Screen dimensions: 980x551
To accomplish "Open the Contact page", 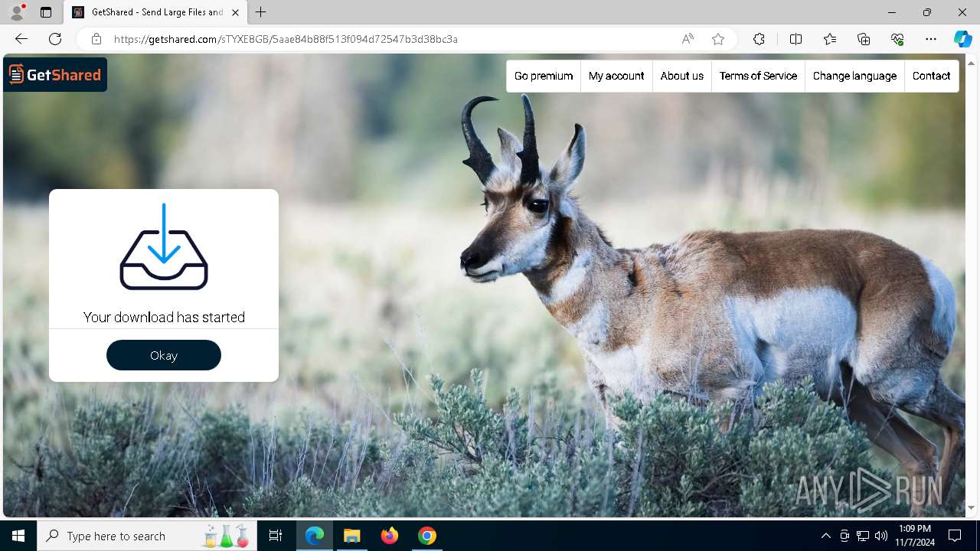I will click(x=931, y=76).
